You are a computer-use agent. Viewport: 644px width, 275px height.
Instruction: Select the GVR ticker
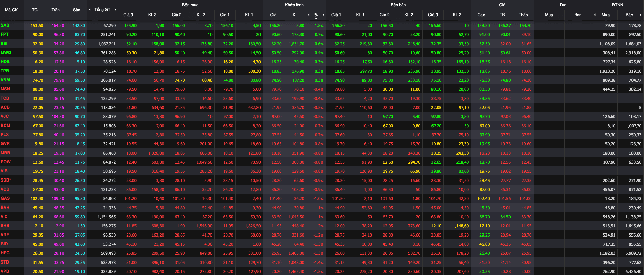[5, 144]
